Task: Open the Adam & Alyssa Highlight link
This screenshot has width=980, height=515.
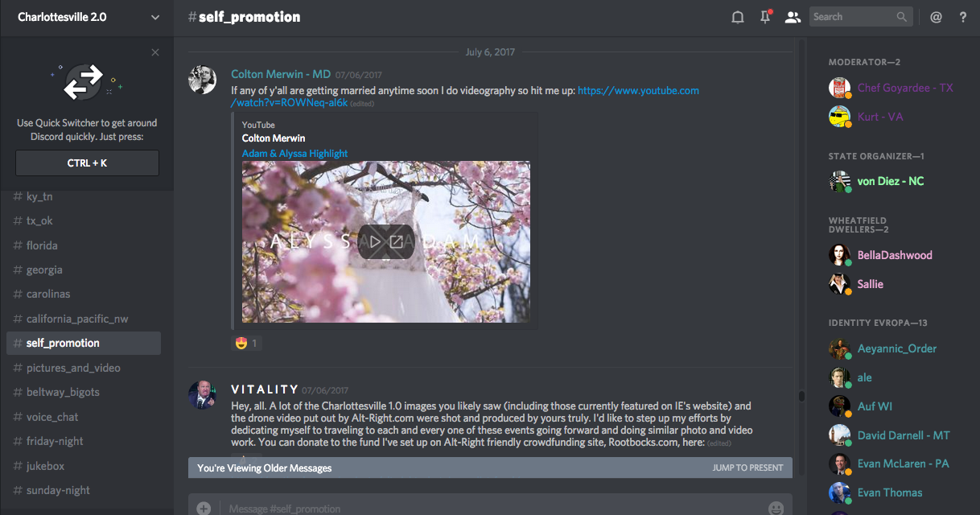Action: pyautogui.click(x=294, y=153)
